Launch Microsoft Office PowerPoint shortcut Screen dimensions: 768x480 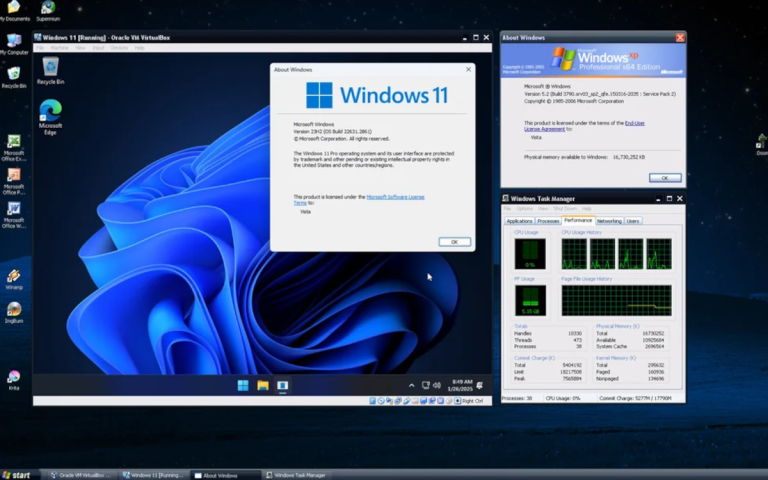pos(14,181)
